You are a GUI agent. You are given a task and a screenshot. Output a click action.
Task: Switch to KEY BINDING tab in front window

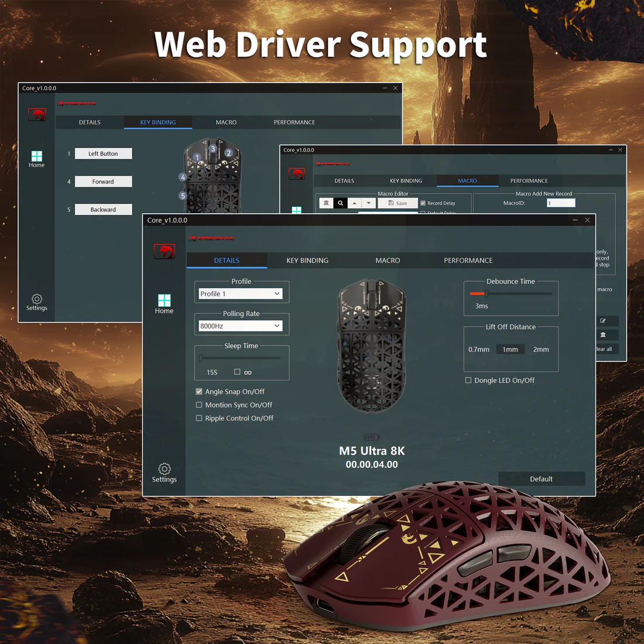pyautogui.click(x=307, y=261)
